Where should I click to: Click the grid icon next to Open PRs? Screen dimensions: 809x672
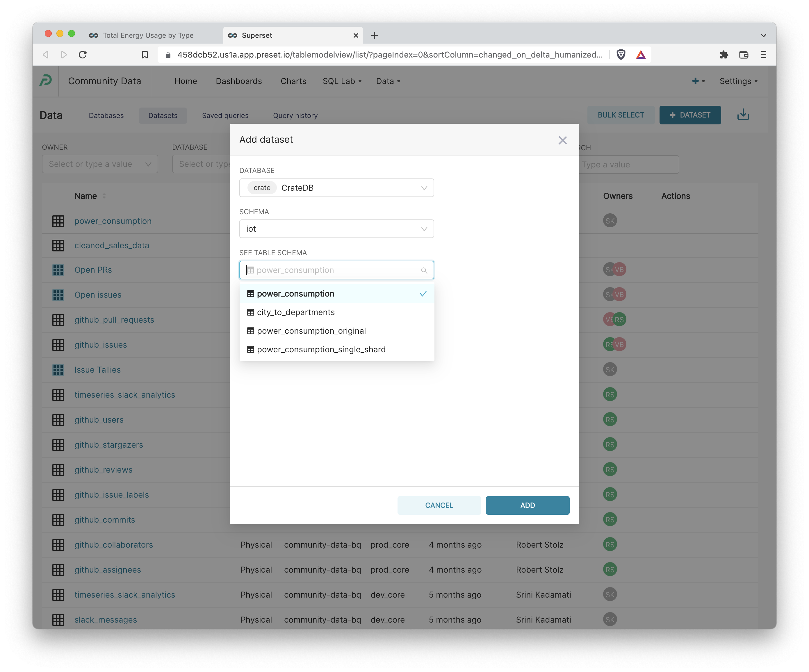point(58,269)
